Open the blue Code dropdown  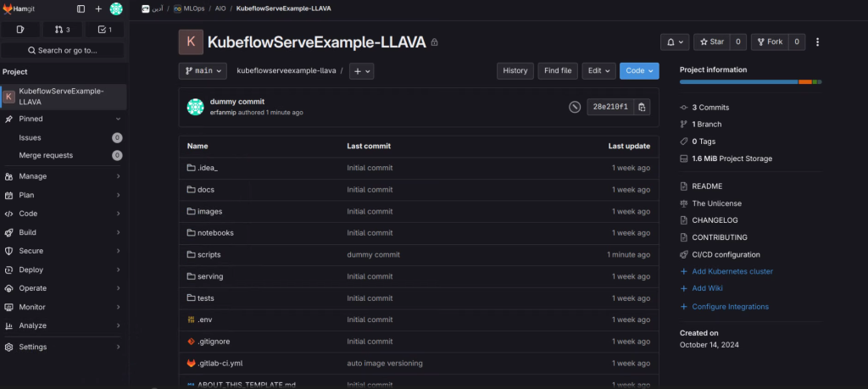click(x=638, y=71)
